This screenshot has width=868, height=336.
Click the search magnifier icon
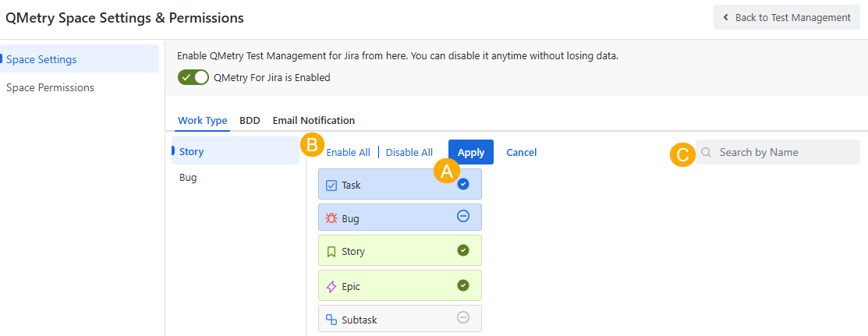click(706, 153)
